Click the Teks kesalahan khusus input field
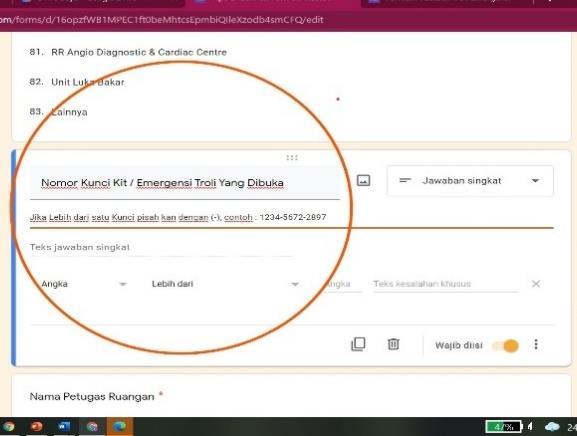The image size is (577, 436). pos(446,284)
